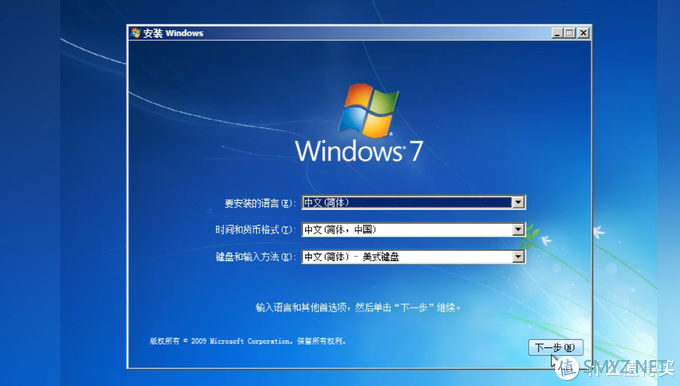Maximize the 安装 Windows window
680x386 pixels.
(x=569, y=33)
